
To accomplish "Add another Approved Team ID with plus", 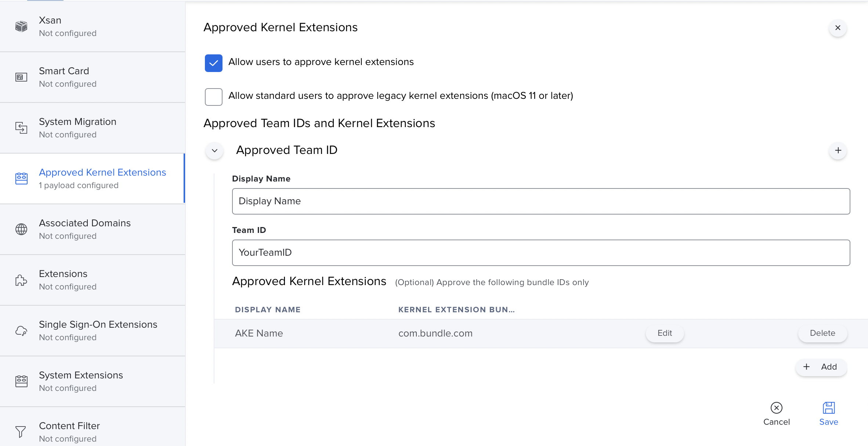I will coord(838,151).
